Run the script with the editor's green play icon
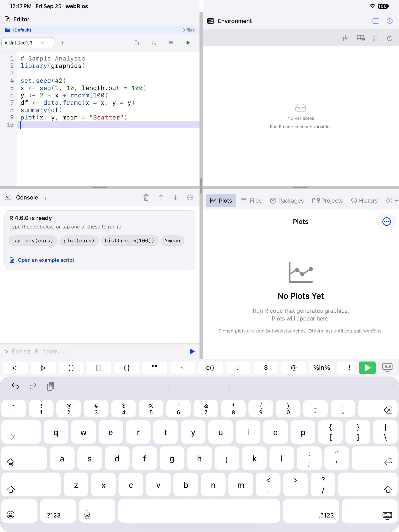Screen dimensions: 399x532 188,43
